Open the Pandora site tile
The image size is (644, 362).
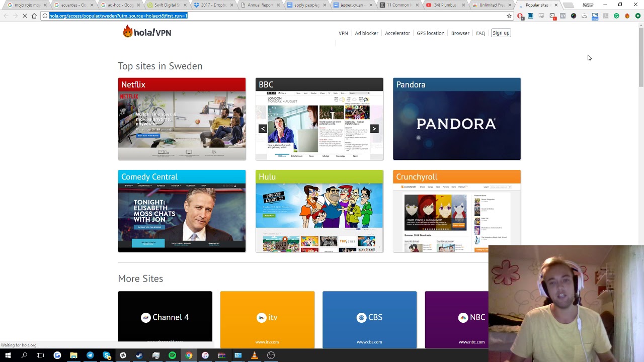(x=457, y=119)
